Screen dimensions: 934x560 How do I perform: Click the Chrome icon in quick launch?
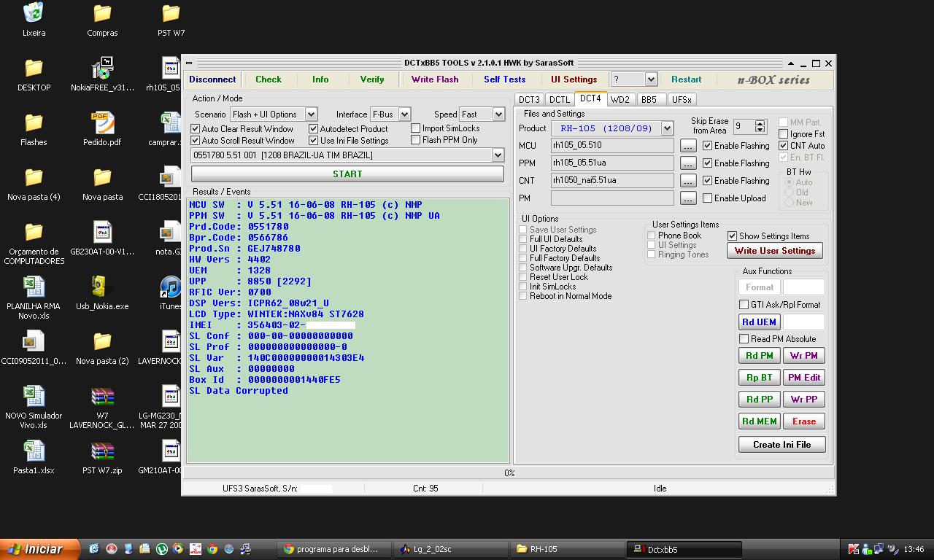212,549
